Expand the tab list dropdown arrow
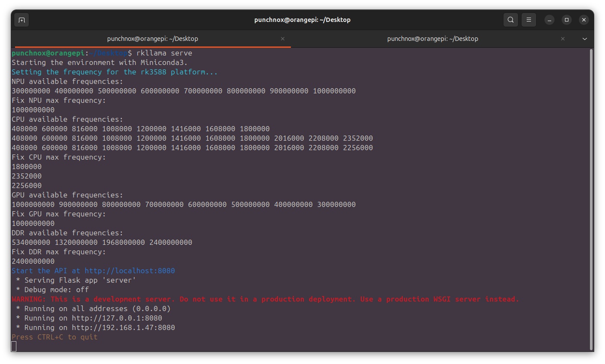Viewport: 605px width, 364px height. 585,39
